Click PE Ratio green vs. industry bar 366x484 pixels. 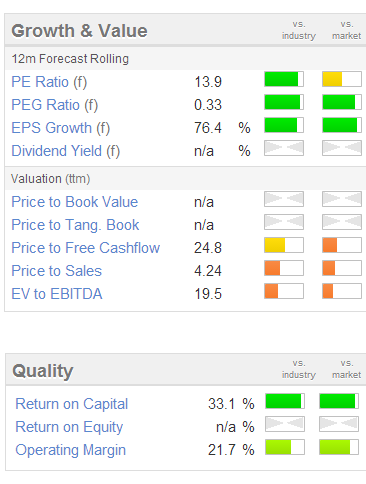284,79
